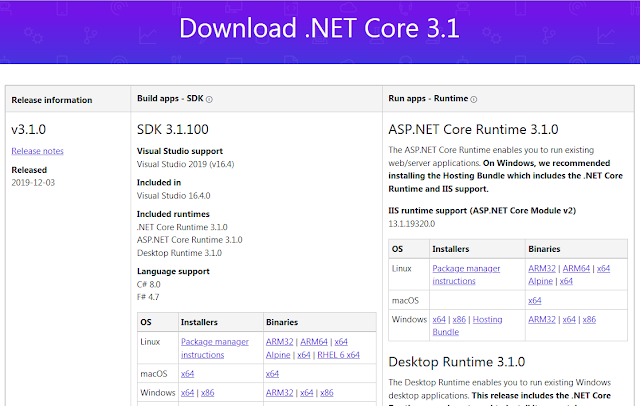
Task: Click ASP.NET Runtime Linux Alpine link
Action: pyautogui.click(x=540, y=281)
